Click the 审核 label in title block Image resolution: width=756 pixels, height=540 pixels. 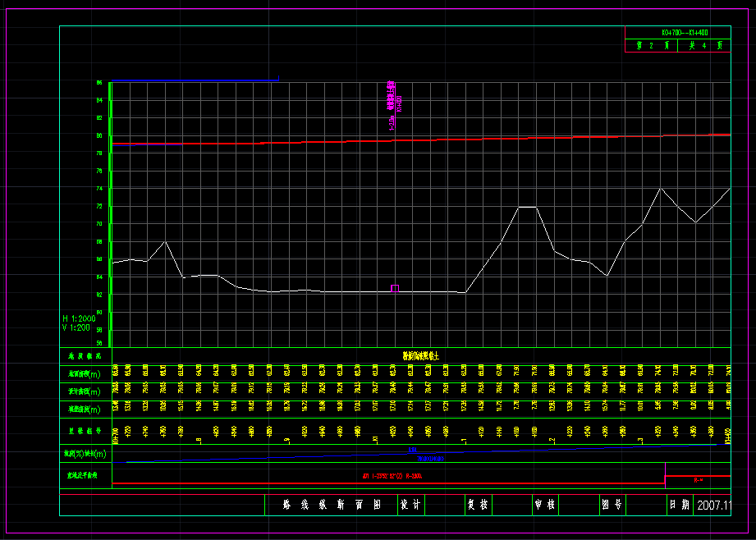(x=544, y=506)
